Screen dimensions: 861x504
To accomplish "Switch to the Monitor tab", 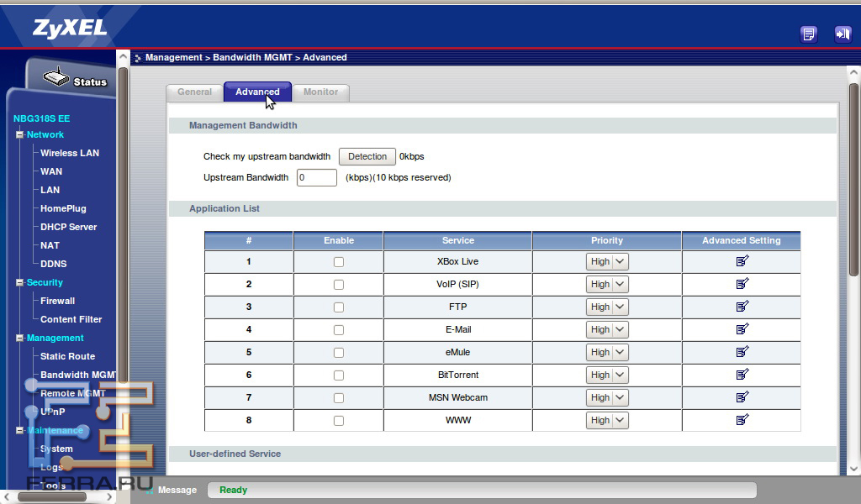I will [320, 92].
